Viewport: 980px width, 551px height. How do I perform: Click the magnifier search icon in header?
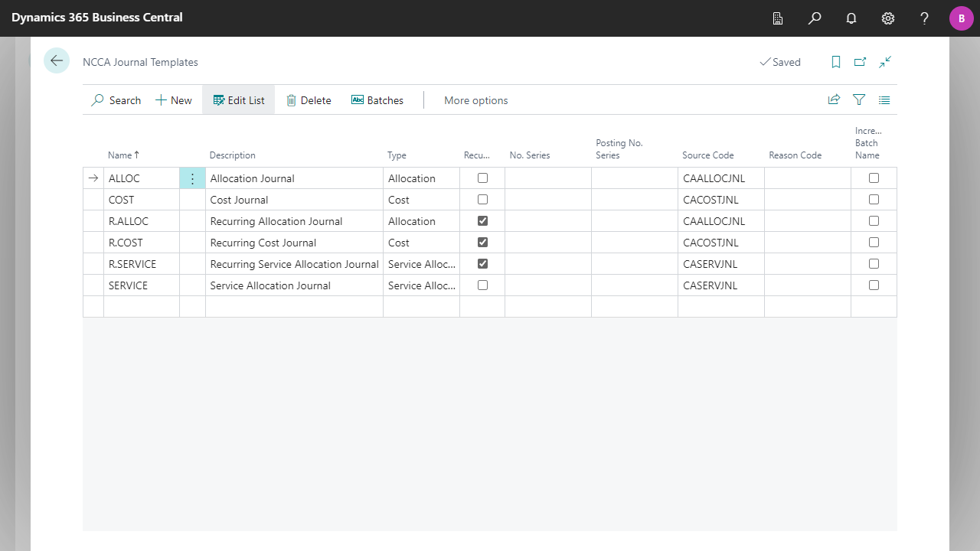click(x=815, y=18)
